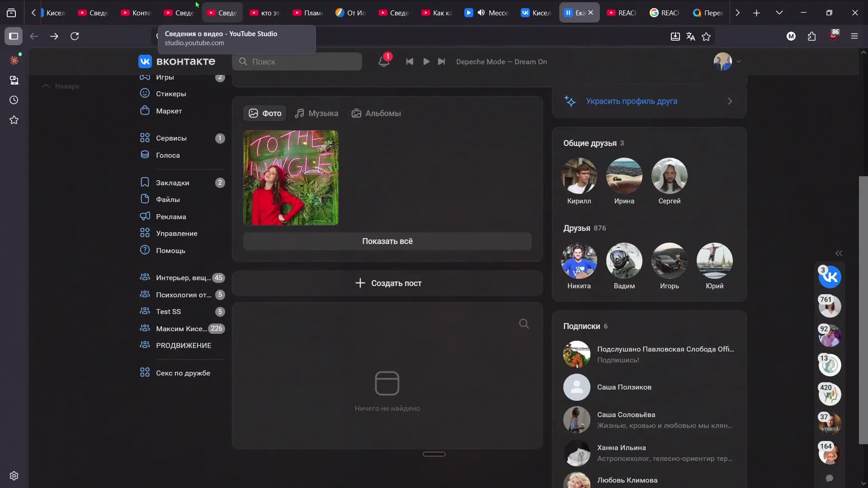Open tab list dropdown chevron

pyautogui.click(x=779, y=13)
